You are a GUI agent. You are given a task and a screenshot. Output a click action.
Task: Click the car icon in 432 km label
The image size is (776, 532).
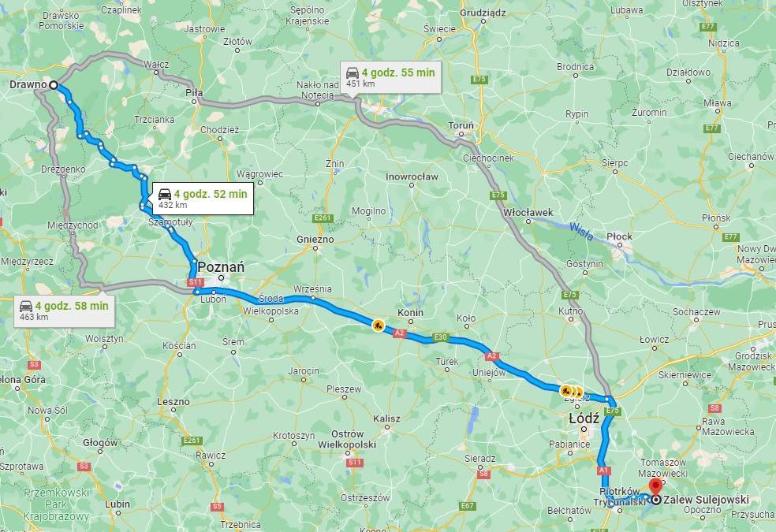coord(165,194)
